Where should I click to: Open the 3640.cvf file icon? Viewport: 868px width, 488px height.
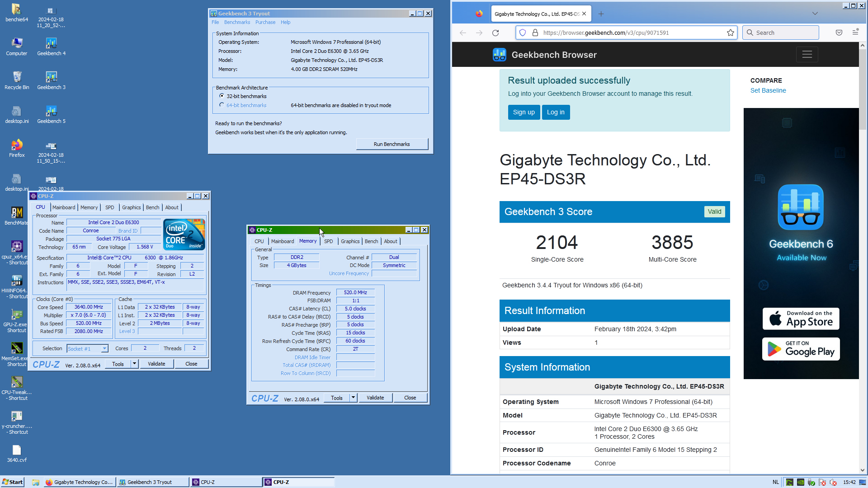tap(17, 453)
